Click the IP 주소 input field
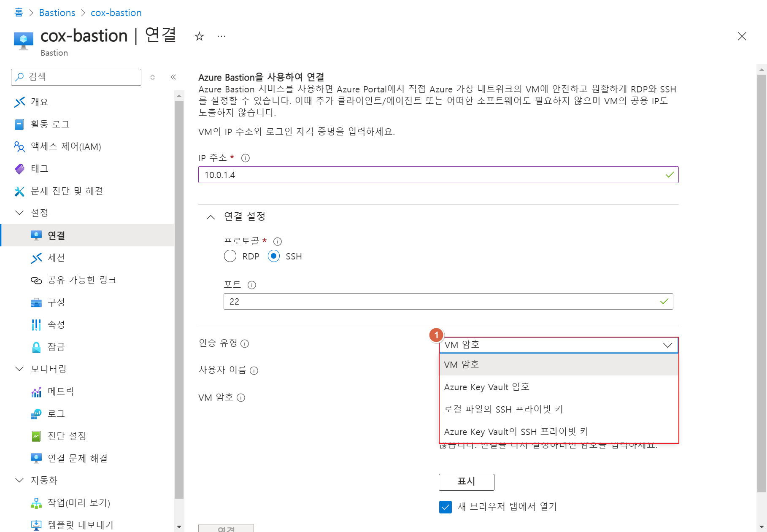Screen dimensions: 767x532 click(x=438, y=175)
